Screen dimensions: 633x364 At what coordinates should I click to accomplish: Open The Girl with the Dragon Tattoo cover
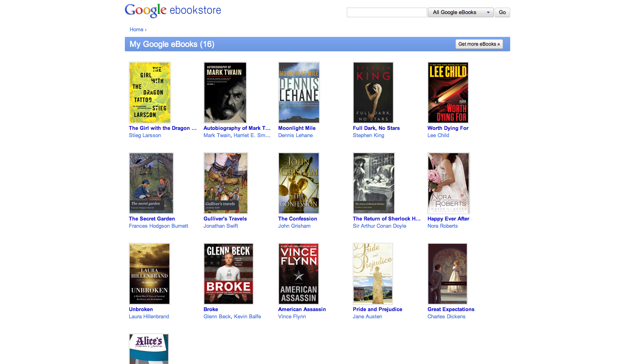(x=150, y=93)
